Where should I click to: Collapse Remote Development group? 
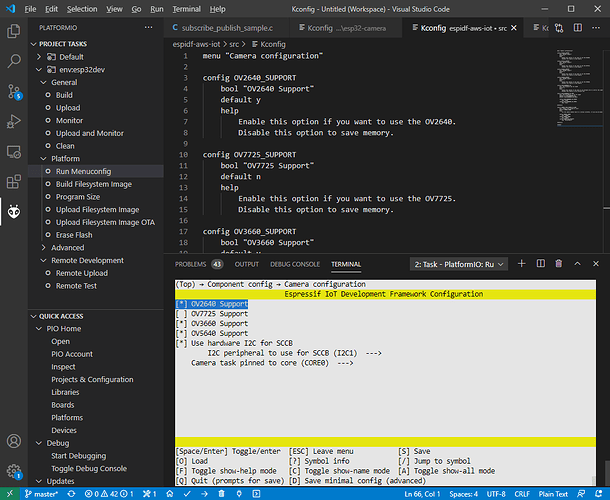tap(44, 260)
